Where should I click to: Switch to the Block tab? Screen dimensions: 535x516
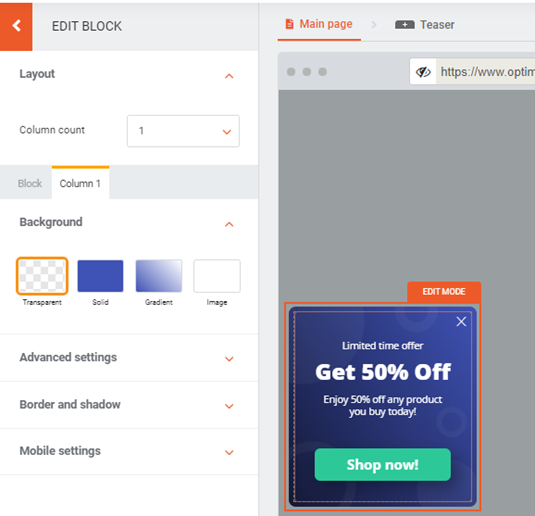click(x=30, y=183)
